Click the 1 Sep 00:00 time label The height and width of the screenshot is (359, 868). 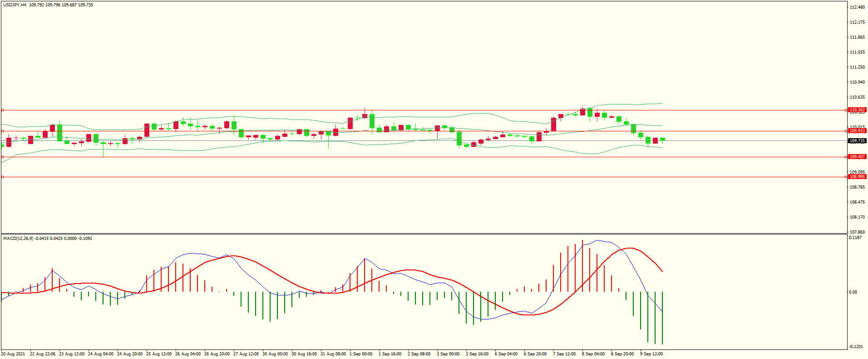coord(361,354)
